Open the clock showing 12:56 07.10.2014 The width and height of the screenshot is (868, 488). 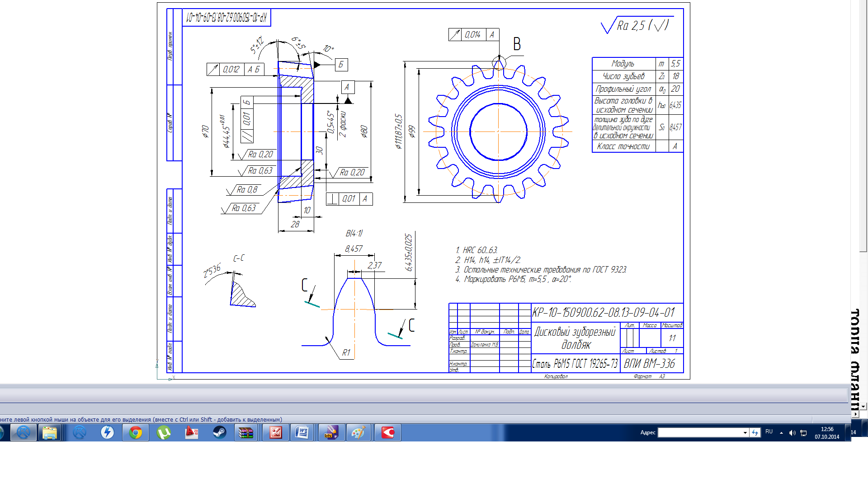click(827, 433)
